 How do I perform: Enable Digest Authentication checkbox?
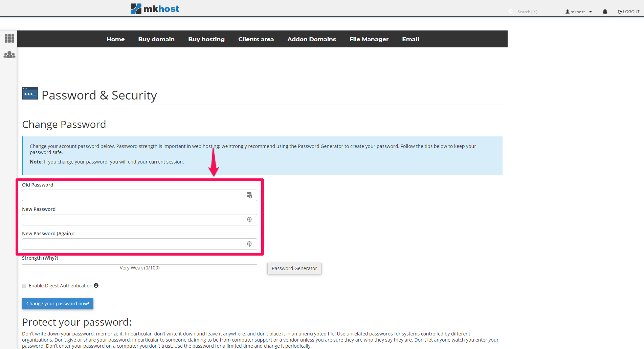point(24,286)
